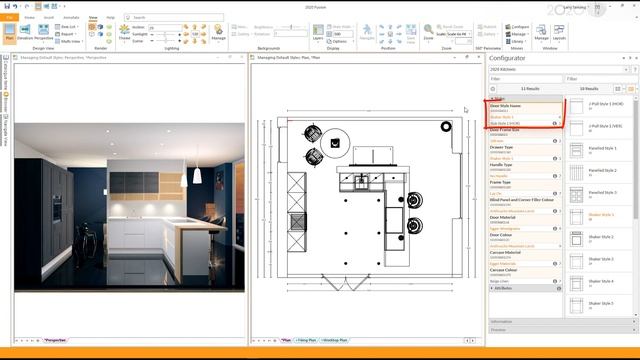Select J-Pull Style 1 (VER) thumbnail
This screenshot has height=360, width=640.
[x=576, y=129]
